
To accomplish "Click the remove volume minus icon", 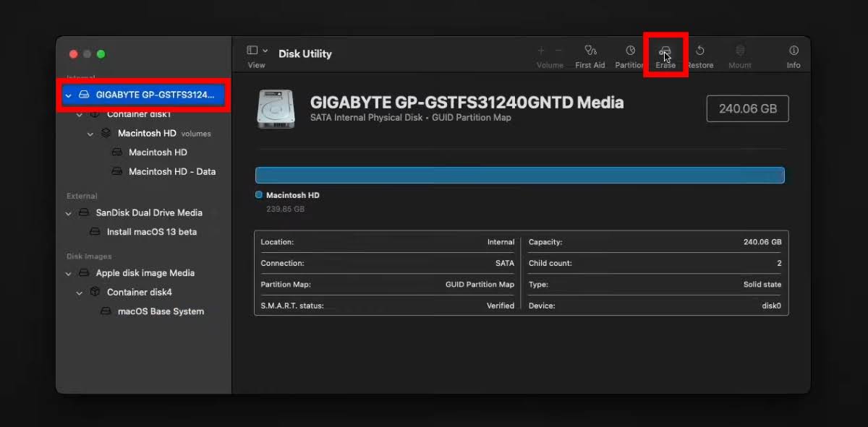I will [558, 51].
